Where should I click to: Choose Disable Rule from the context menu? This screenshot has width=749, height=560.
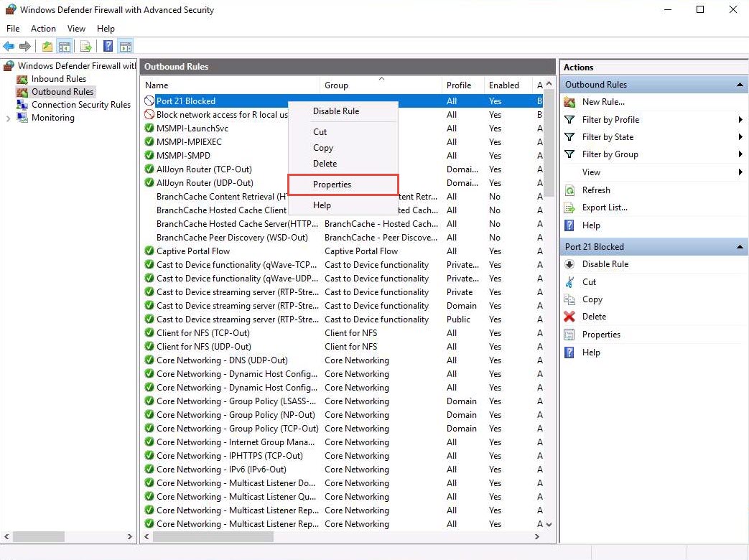tap(343, 111)
